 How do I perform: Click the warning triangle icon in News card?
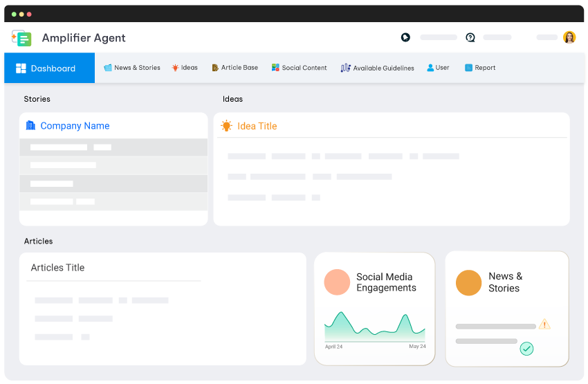click(544, 324)
